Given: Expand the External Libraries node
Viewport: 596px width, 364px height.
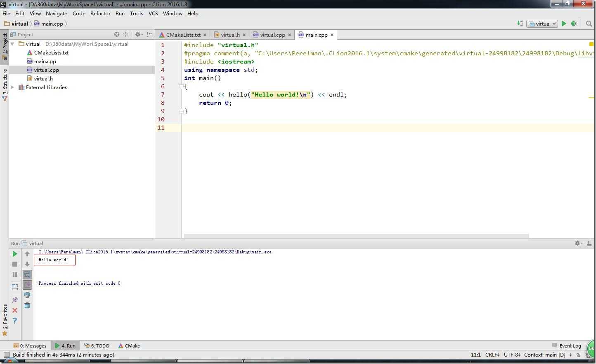Looking at the screenshot, I should pos(12,87).
